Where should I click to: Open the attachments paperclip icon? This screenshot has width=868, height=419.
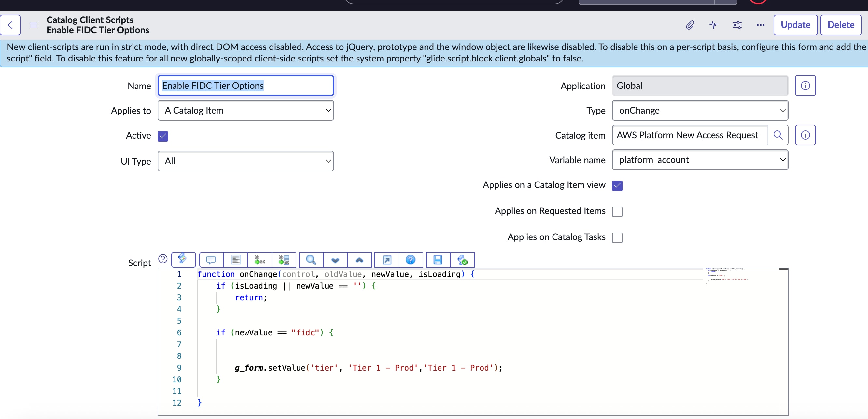pos(690,25)
